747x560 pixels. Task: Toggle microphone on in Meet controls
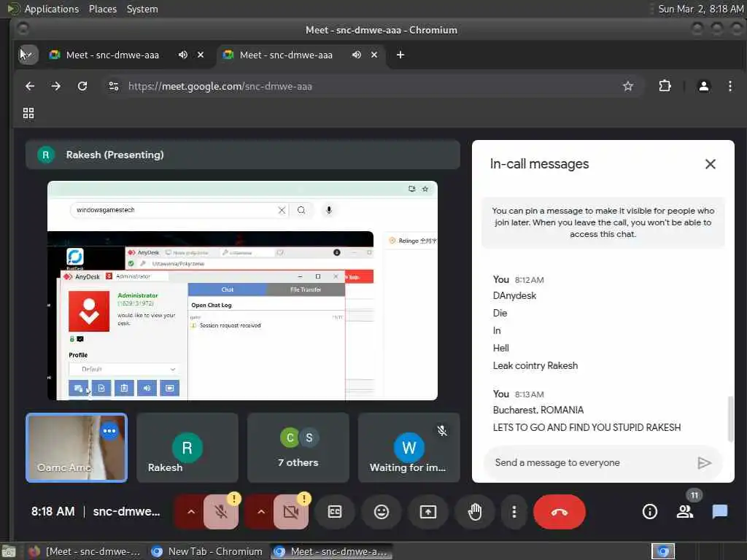[221, 512]
